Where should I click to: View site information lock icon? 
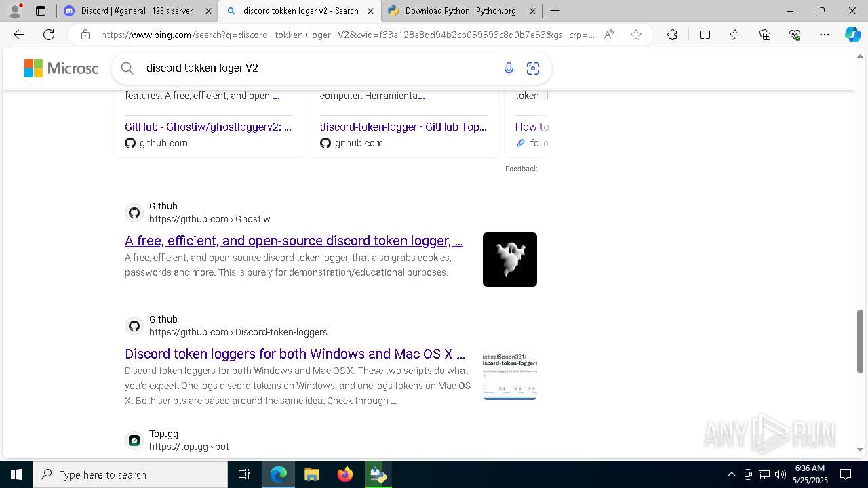pyautogui.click(x=85, y=35)
